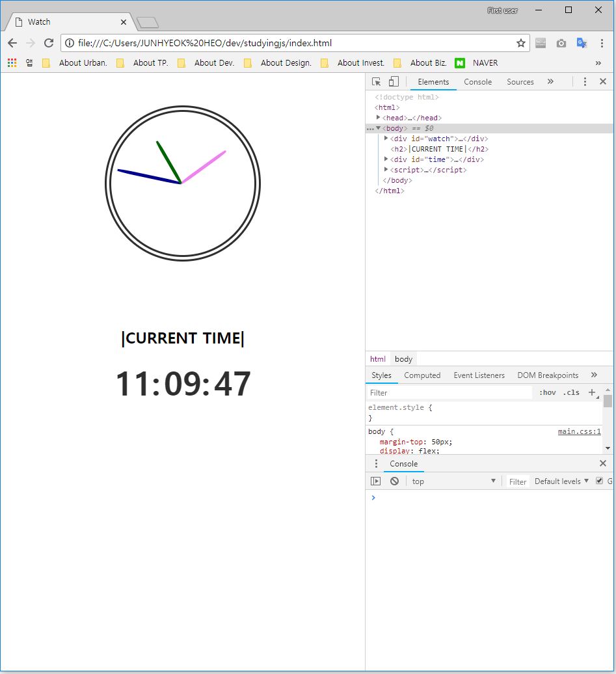Select the html node in the DOM tree
The image size is (616, 674).
click(x=387, y=107)
